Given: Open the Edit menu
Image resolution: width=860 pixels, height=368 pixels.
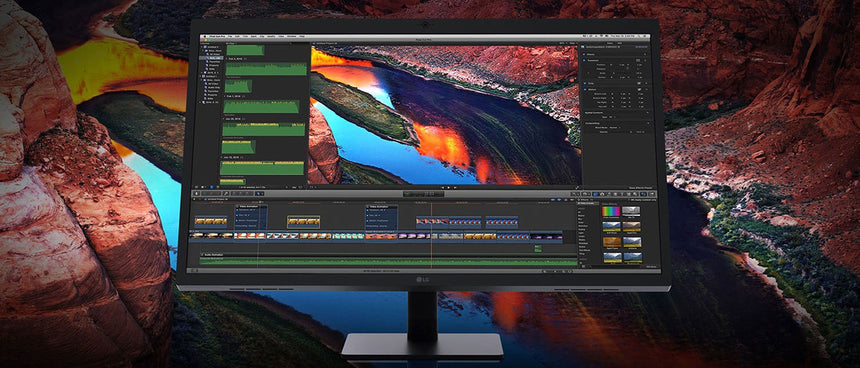Looking at the screenshot, I should coord(237,36).
